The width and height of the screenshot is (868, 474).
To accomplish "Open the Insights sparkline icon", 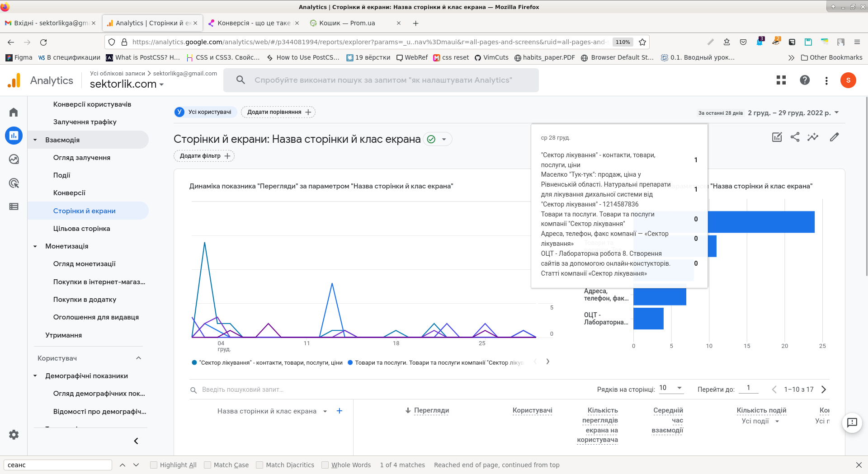I will [813, 137].
